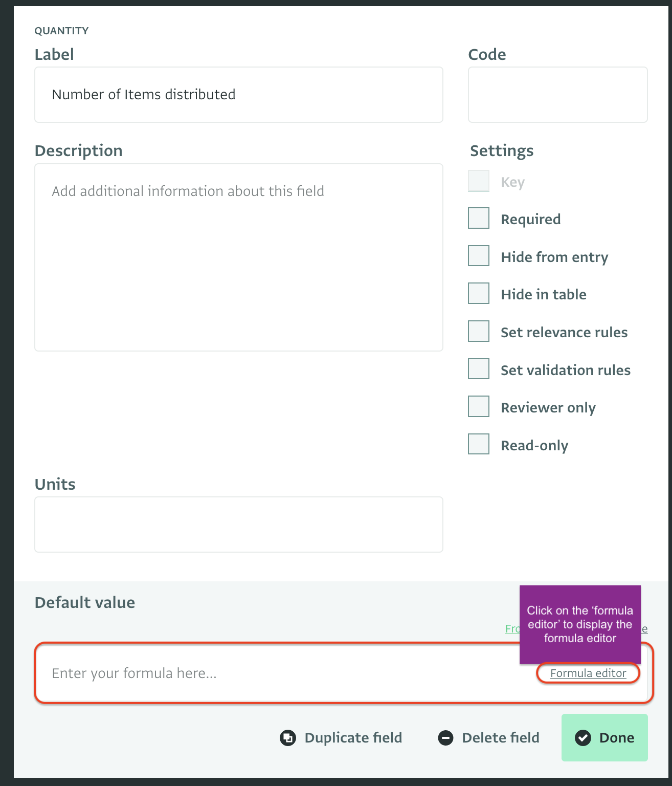Click inside the Code input box
The width and height of the screenshot is (672, 786).
click(x=557, y=94)
